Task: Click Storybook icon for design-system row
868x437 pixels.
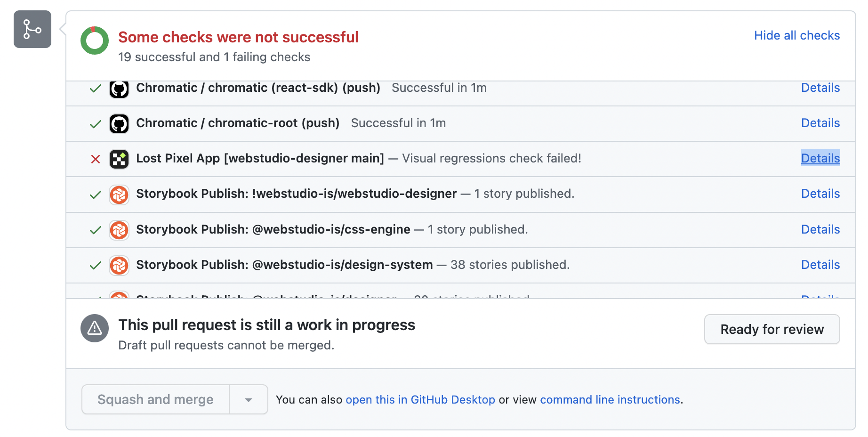Action: (119, 266)
